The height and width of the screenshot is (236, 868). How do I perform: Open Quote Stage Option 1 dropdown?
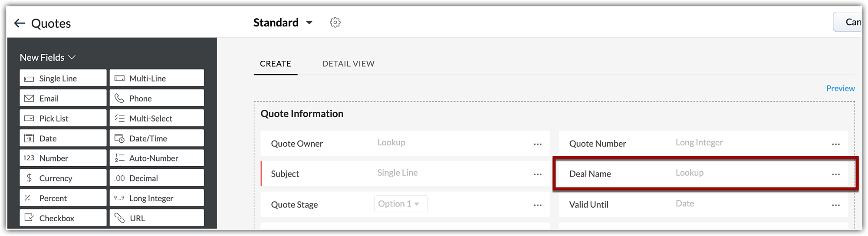pyautogui.click(x=401, y=204)
